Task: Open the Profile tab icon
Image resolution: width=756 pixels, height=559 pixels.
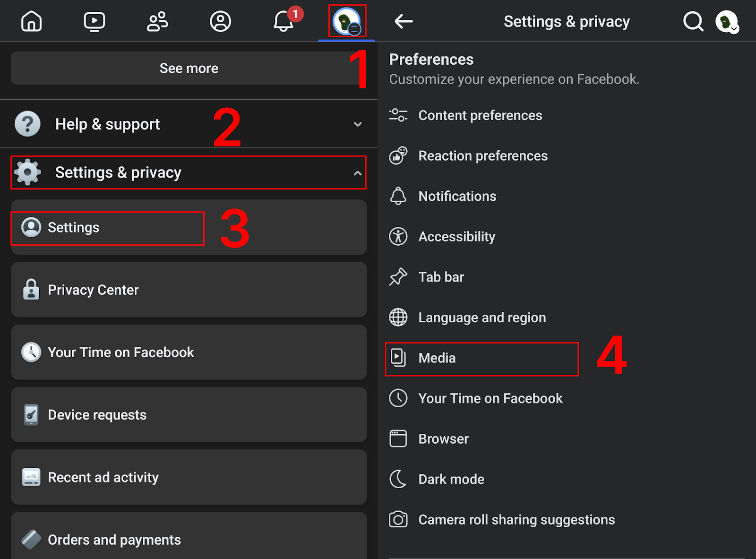Action: (220, 21)
